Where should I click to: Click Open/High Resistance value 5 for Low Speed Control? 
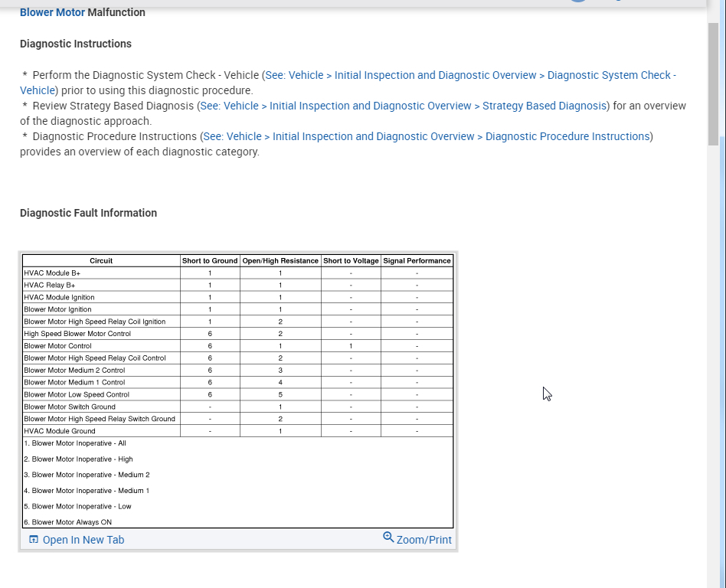280,394
